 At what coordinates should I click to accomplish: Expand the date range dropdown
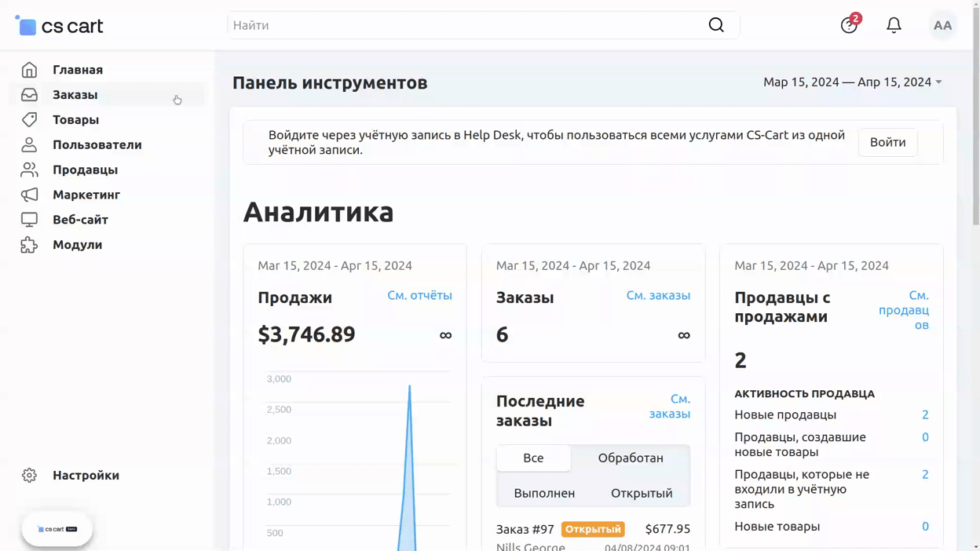pos(853,82)
